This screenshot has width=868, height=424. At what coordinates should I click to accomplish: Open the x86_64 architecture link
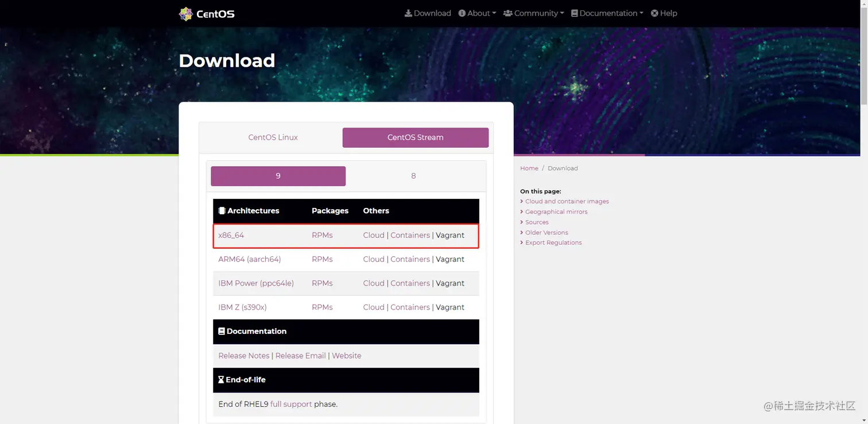231,235
